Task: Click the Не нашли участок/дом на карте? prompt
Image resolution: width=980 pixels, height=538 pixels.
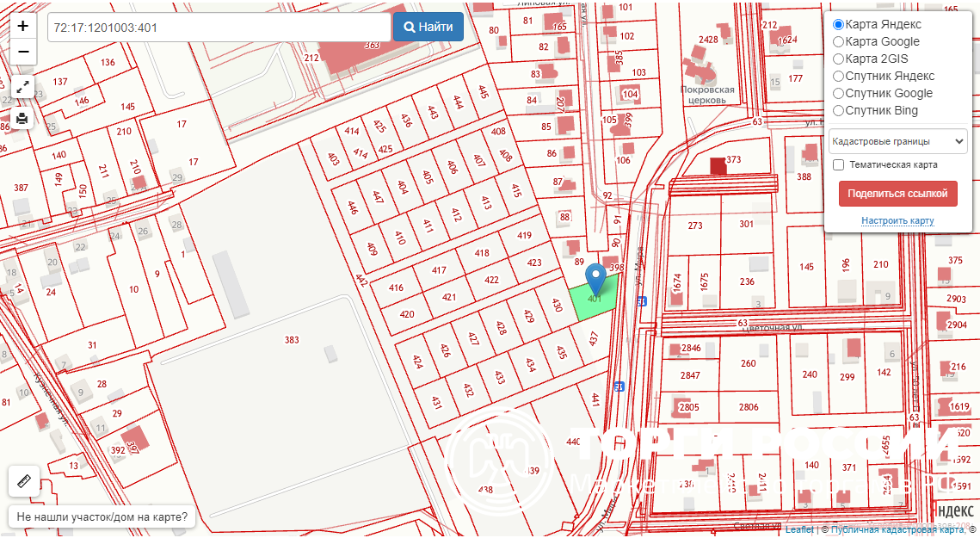Action: click(102, 518)
